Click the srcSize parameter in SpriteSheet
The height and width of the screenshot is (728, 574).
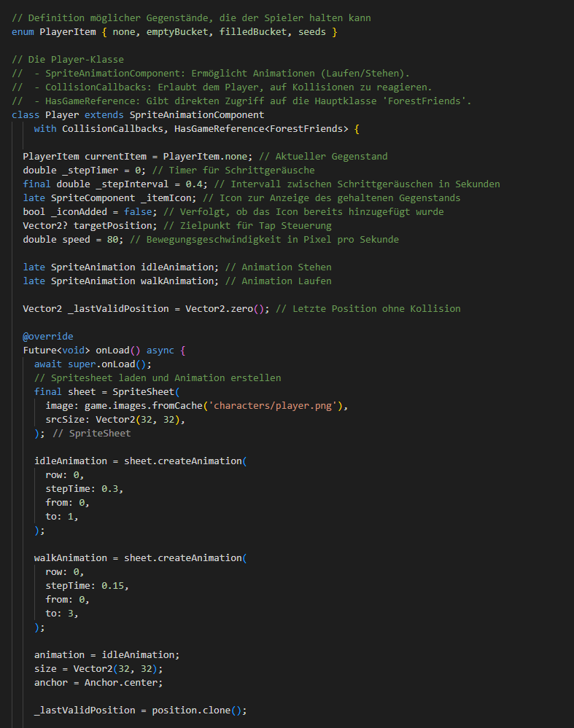pyautogui.click(x=67, y=420)
